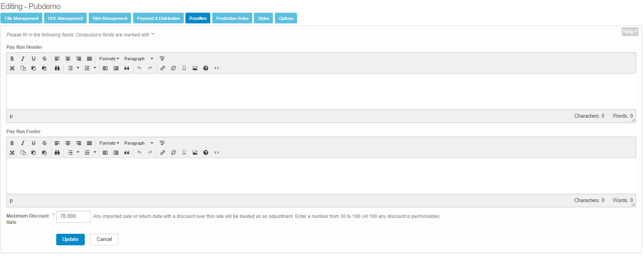Image resolution: width=644 pixels, height=256 pixels.
Task: Open Formats dropdown in Pay Run Footer editor
Action: pos(109,143)
